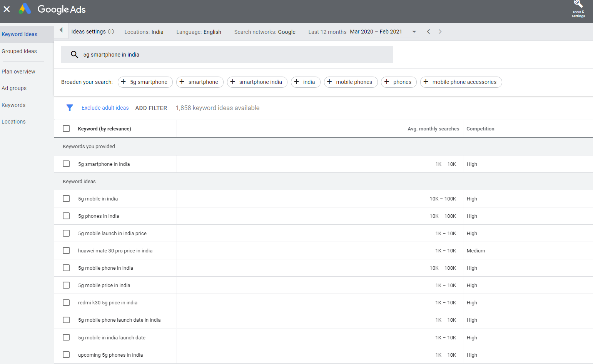Click the Exclude adult ideas filter link
593x364 pixels.
pyautogui.click(x=105, y=108)
